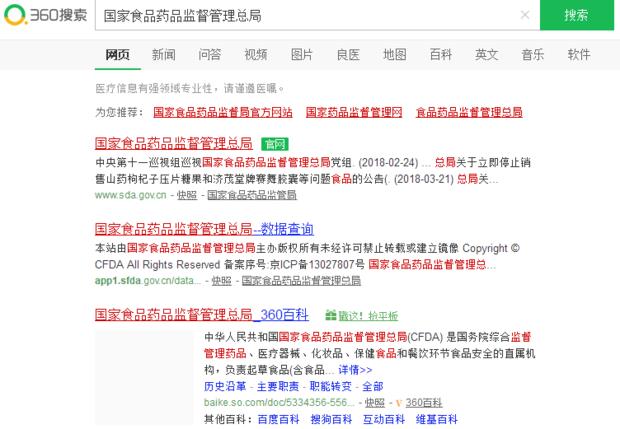
Task: Open the 历史沿革 section link
Action: [x=225, y=386]
